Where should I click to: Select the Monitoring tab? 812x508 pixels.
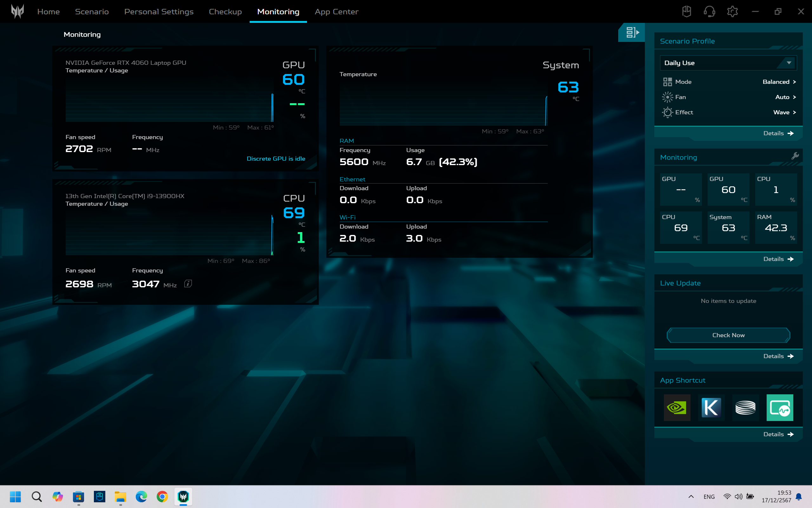pyautogui.click(x=278, y=11)
